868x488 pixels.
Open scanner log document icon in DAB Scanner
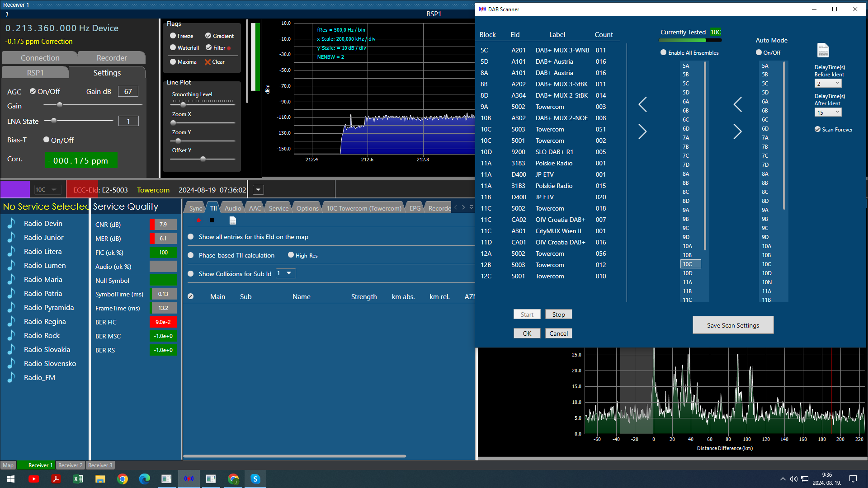(823, 50)
